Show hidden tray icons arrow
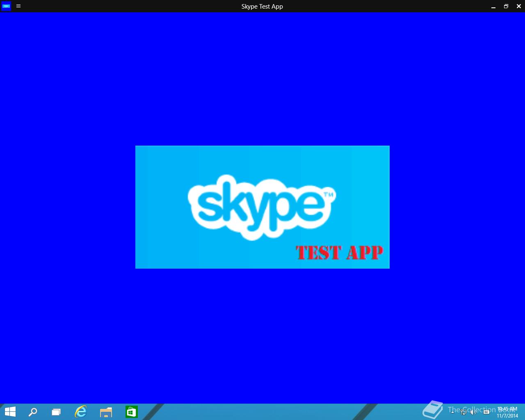This screenshot has width=525, height=420. pos(453,412)
